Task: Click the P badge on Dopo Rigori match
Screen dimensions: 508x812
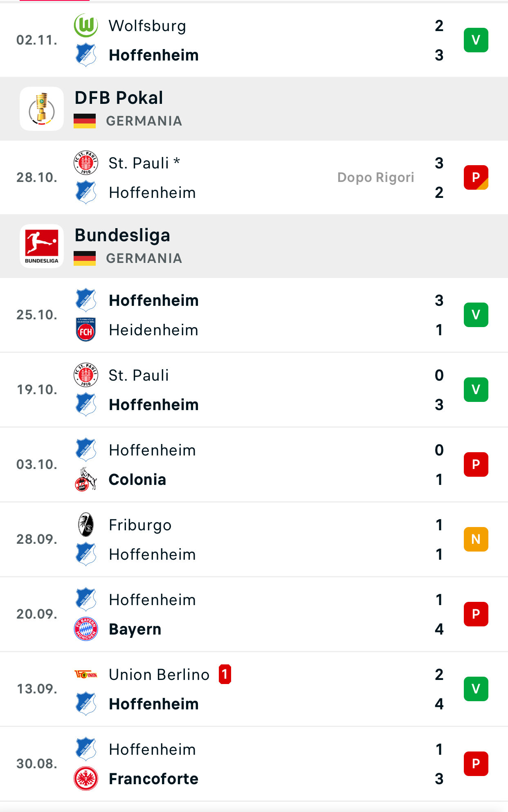Action: pos(476,177)
